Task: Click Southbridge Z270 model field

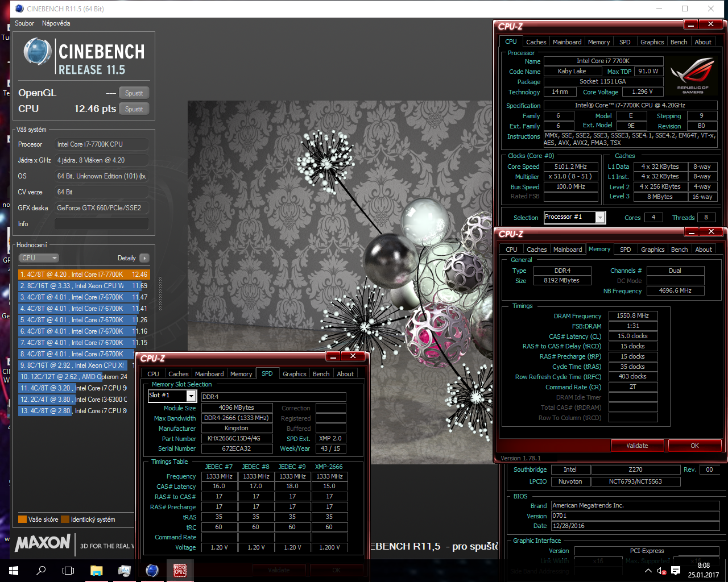Action: coord(635,469)
